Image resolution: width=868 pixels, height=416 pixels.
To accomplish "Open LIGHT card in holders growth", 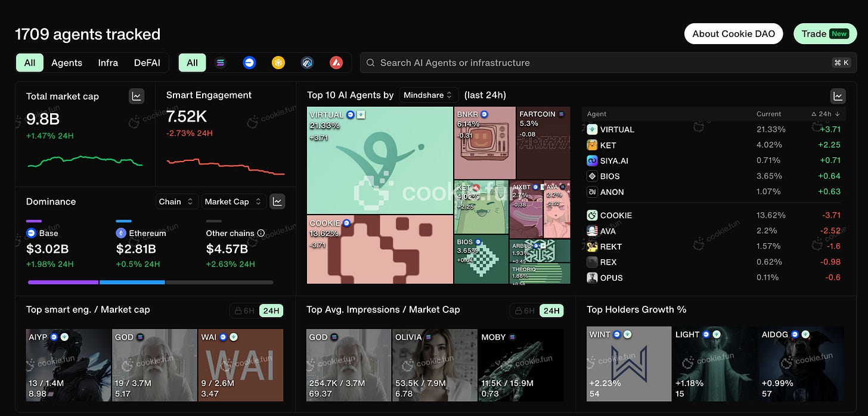I will pos(715,364).
